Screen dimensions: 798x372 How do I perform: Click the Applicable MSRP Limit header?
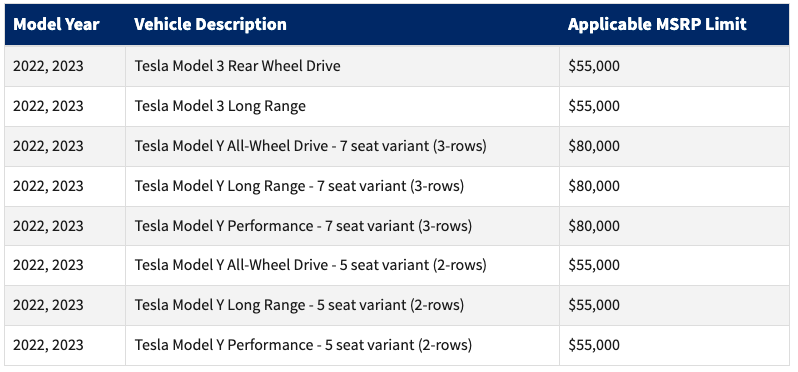(657, 24)
